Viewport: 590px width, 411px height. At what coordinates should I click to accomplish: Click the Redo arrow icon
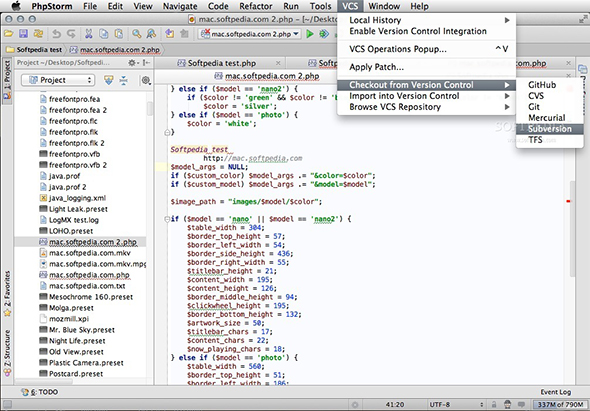click(71, 34)
